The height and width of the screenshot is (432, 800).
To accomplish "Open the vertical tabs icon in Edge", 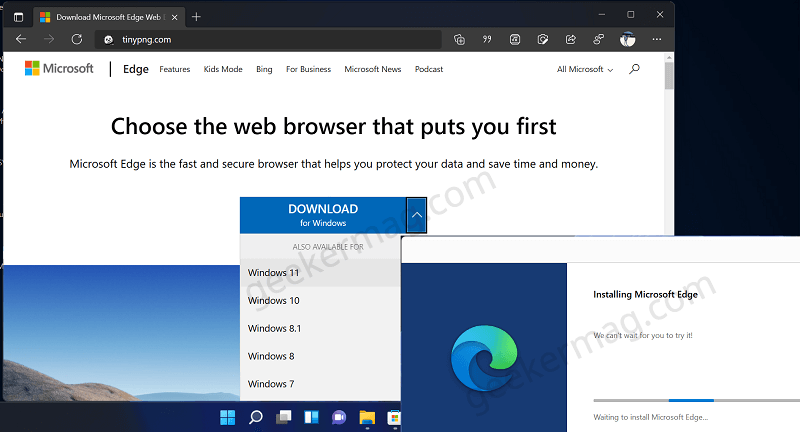I will [18, 17].
